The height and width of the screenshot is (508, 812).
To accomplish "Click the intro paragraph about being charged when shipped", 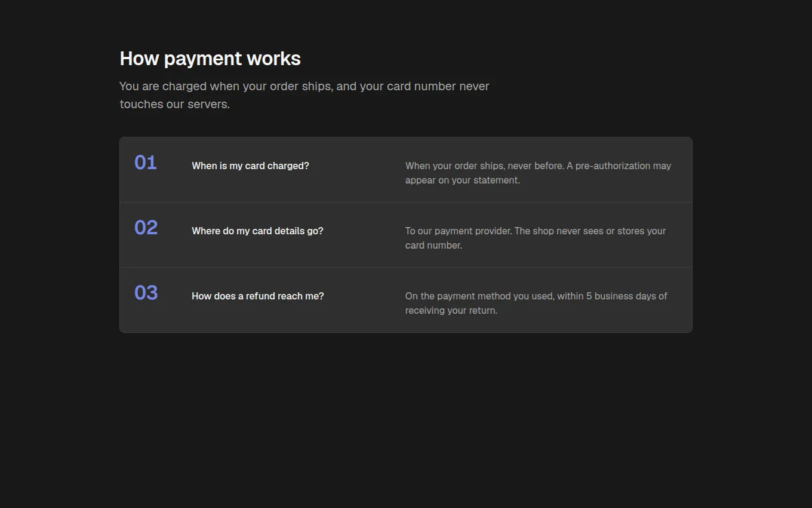I will coord(304,95).
